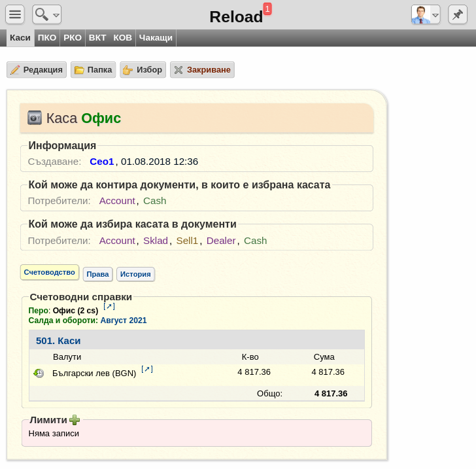Click the green plus icon in Лимити
This screenshot has height=469, width=476.
(x=75, y=420)
